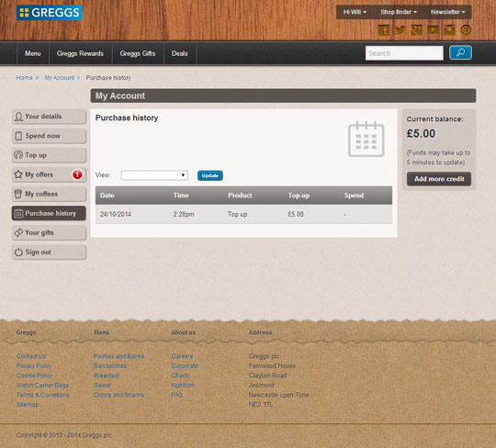496x448 pixels.
Task: Open the FAQ footer link
Action: (177, 395)
